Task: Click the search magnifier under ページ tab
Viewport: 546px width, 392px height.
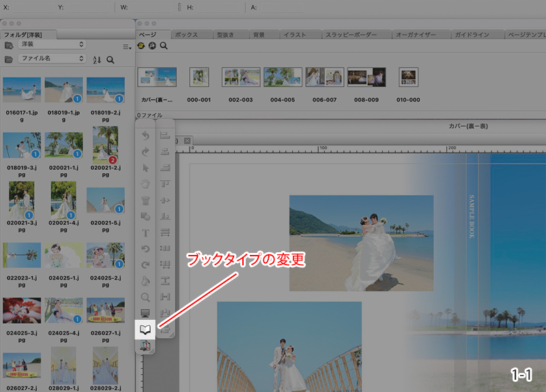Action: click(x=164, y=46)
